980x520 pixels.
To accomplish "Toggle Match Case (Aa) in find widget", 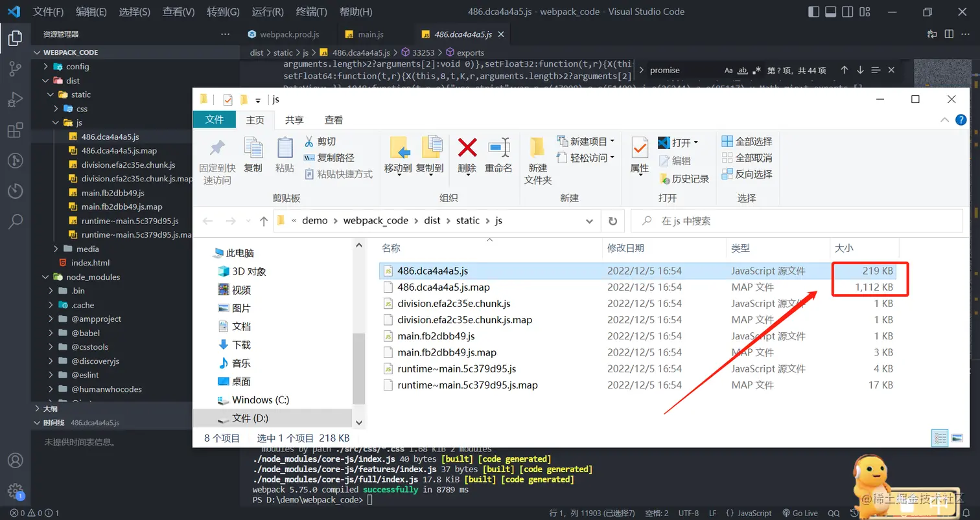I will click(x=729, y=70).
